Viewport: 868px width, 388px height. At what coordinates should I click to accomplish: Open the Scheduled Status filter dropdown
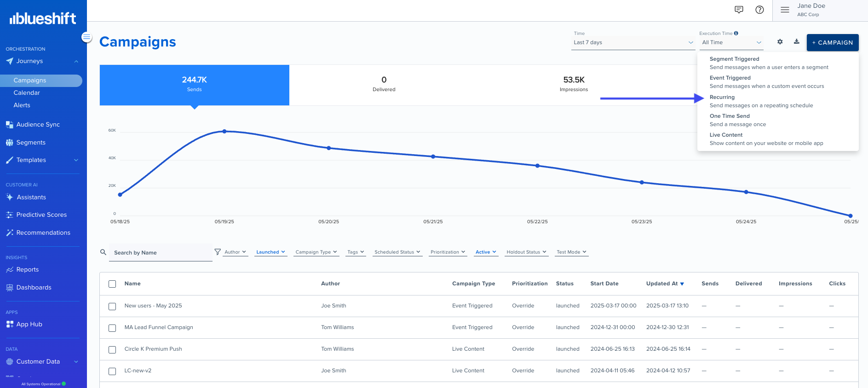pos(397,252)
